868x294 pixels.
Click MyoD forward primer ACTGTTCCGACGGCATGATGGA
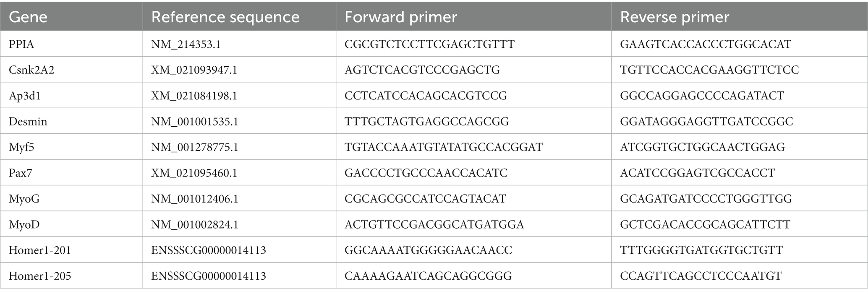pyautogui.click(x=434, y=224)
